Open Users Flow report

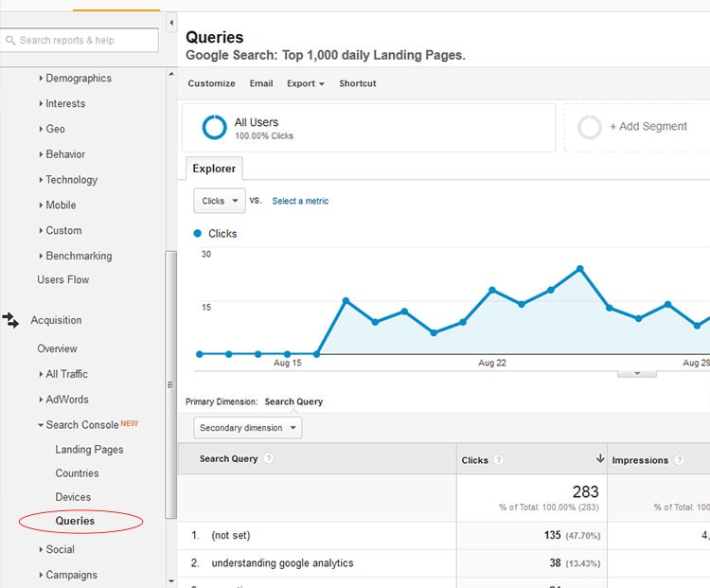pos(62,280)
